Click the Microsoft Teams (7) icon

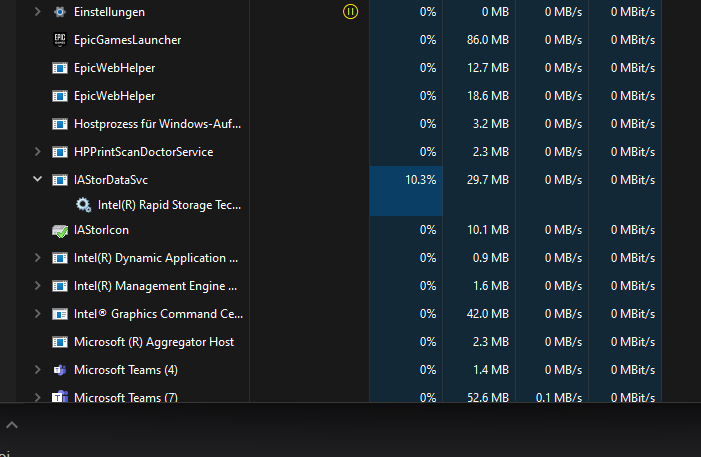coord(60,397)
